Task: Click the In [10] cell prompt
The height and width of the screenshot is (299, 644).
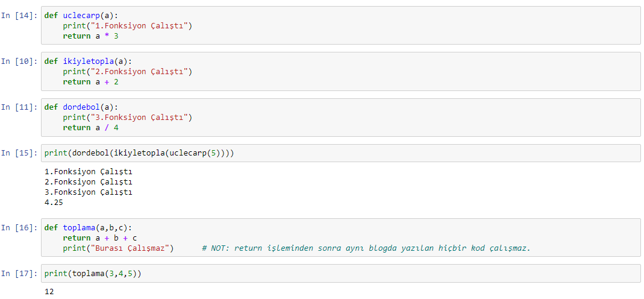Action: point(19,61)
